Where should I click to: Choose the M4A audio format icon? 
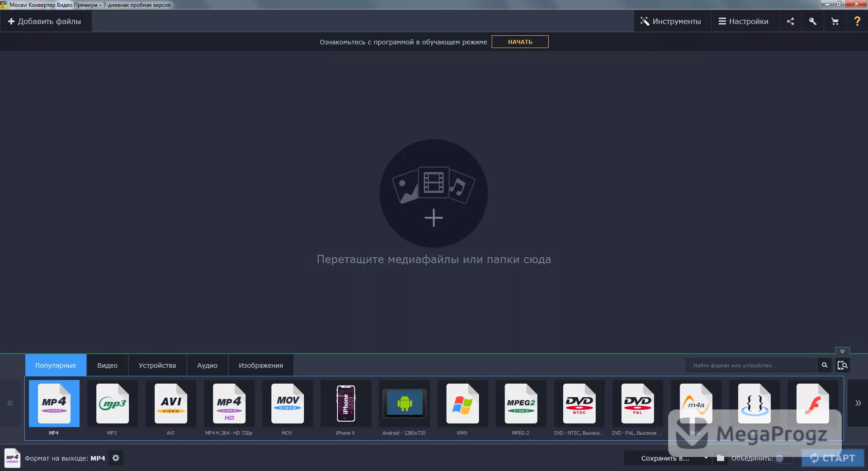(696, 404)
